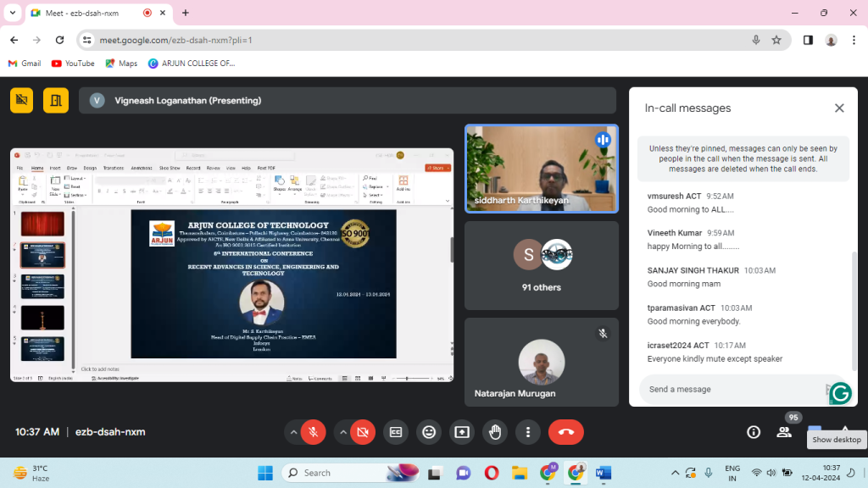Select the siddharth Karthikeyan video tile
Image resolution: width=868 pixels, height=488 pixels.
[x=542, y=169]
